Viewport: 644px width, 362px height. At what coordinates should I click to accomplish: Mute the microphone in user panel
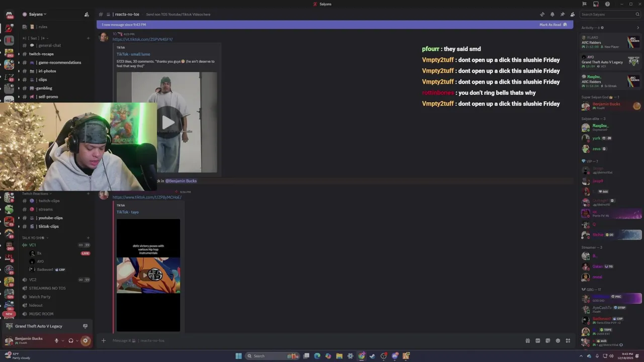pyautogui.click(x=56, y=340)
